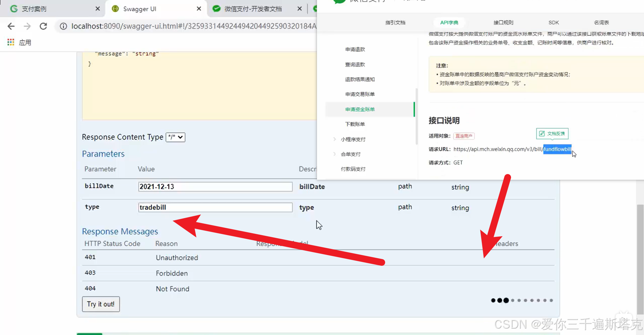Click the docs sidebar scrollbar thumb
This screenshot has width=644, height=335.
(x=417, y=116)
